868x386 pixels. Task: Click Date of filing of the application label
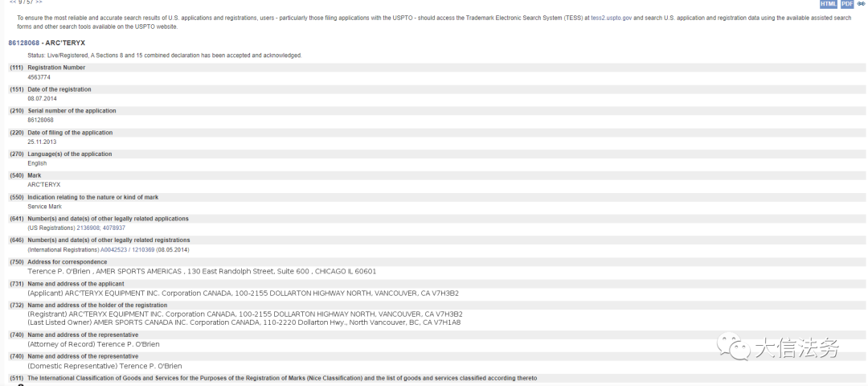(x=70, y=133)
